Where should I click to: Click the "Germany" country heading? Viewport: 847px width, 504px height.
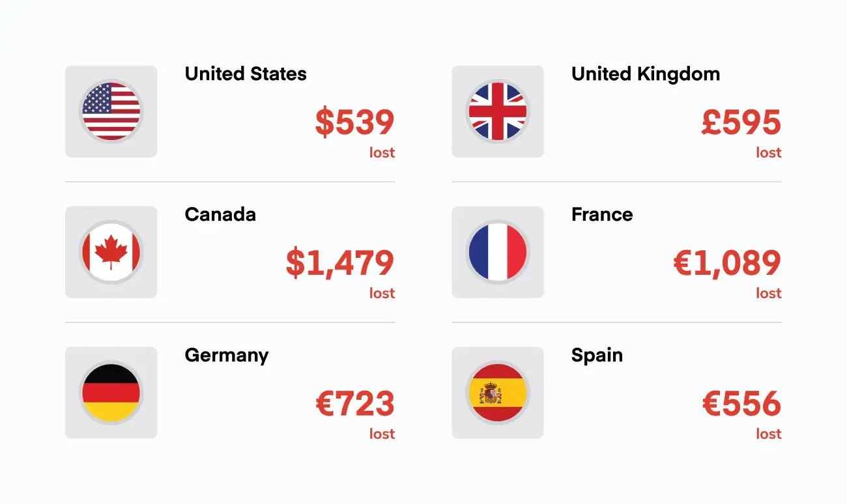point(226,356)
